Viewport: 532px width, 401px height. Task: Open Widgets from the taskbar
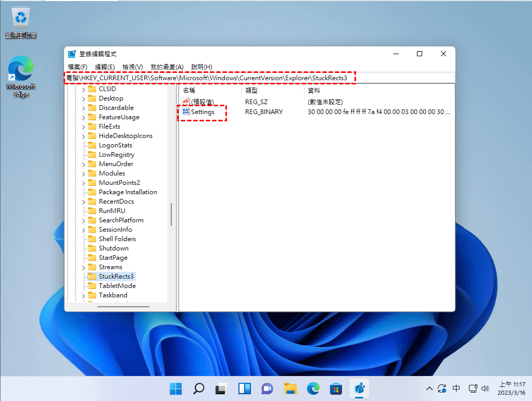245,389
